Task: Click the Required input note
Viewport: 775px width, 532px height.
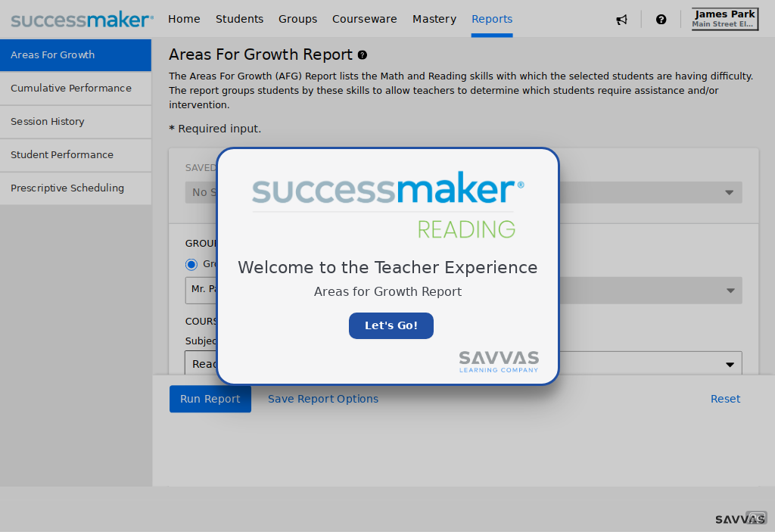Action: [x=215, y=129]
